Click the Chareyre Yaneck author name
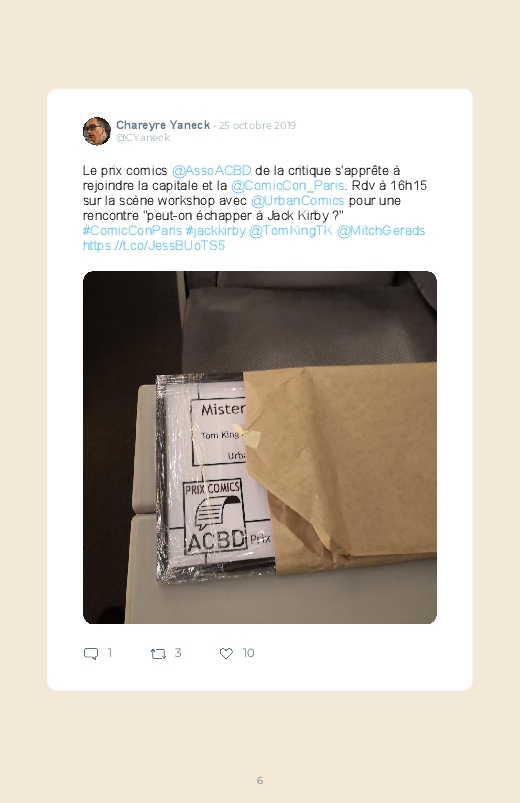The height and width of the screenshot is (803, 520). (x=163, y=125)
